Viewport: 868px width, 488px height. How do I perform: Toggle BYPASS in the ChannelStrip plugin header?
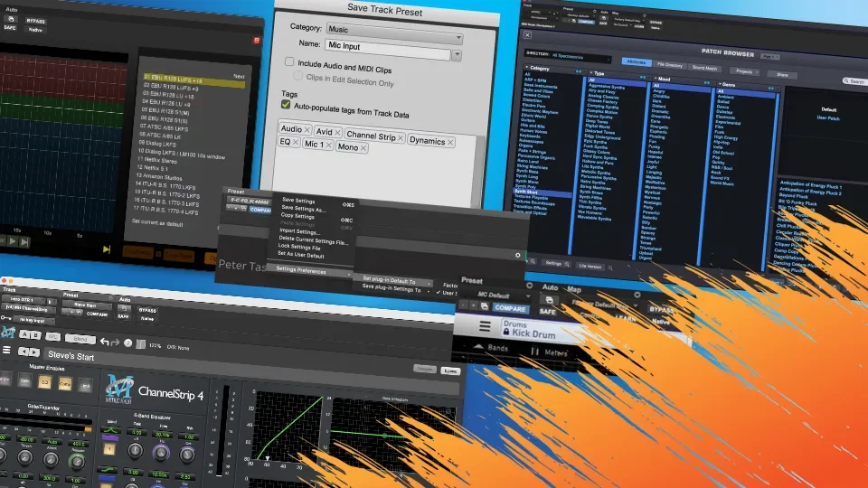tap(147, 310)
